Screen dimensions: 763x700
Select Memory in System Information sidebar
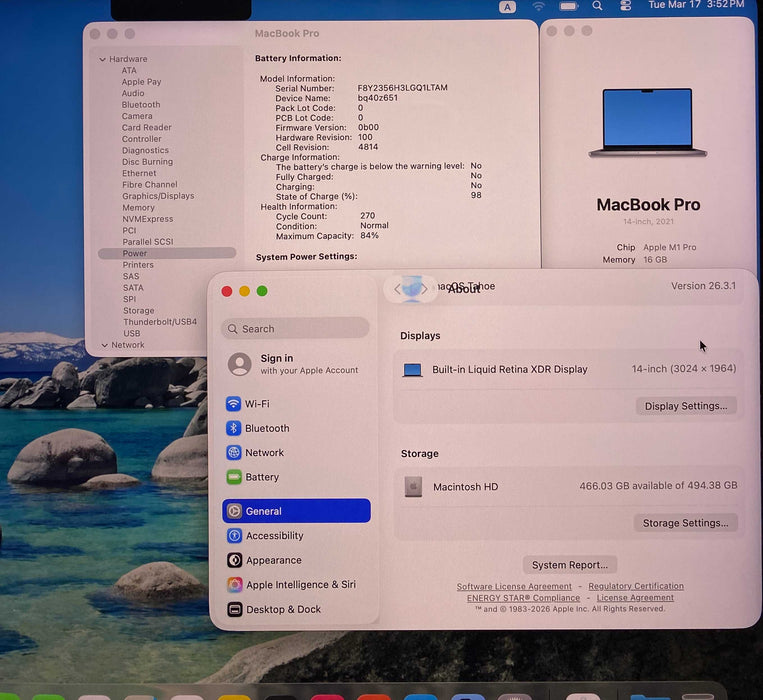[x=138, y=208]
